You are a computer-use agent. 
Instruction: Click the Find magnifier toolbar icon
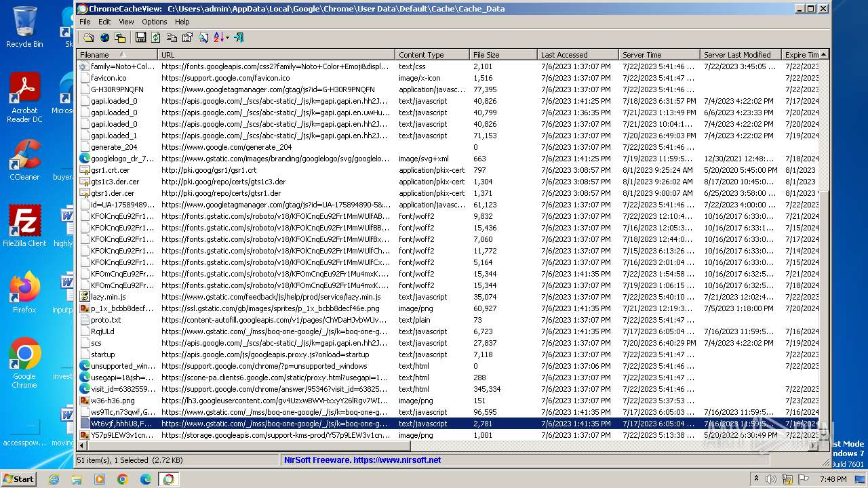click(x=203, y=38)
